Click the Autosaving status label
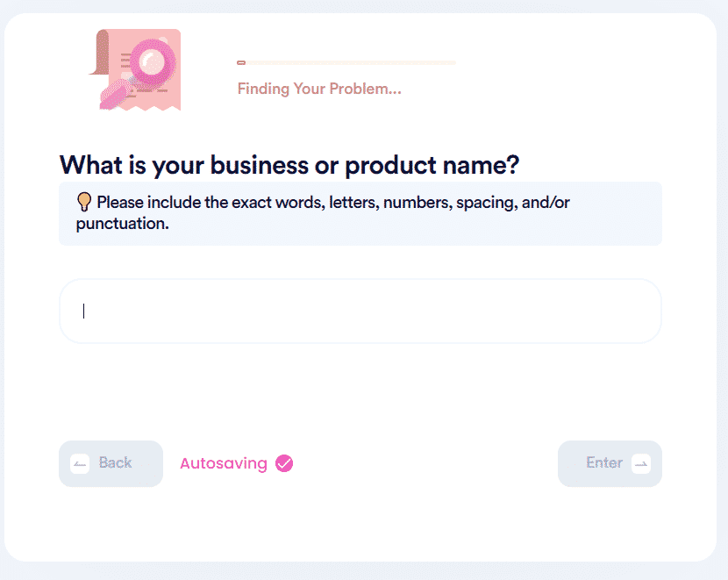728x580 pixels. [224, 463]
